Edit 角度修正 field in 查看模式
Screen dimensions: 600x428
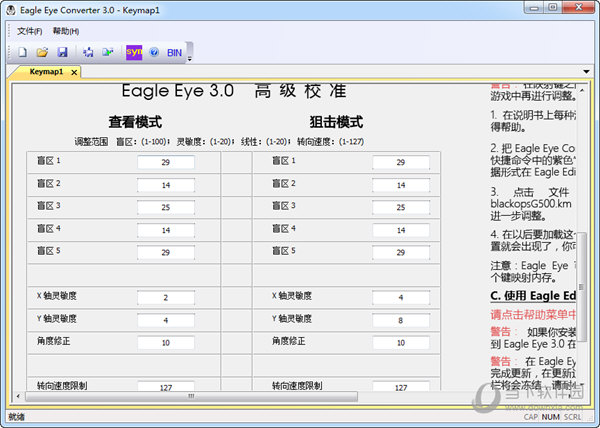tap(166, 343)
